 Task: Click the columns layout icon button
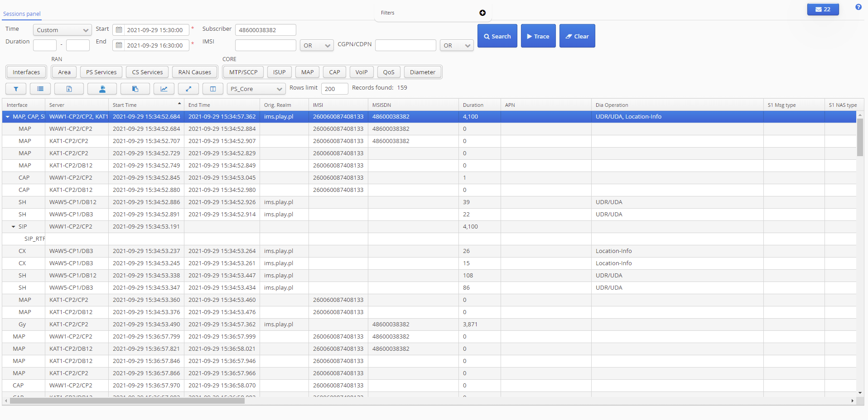tap(213, 89)
